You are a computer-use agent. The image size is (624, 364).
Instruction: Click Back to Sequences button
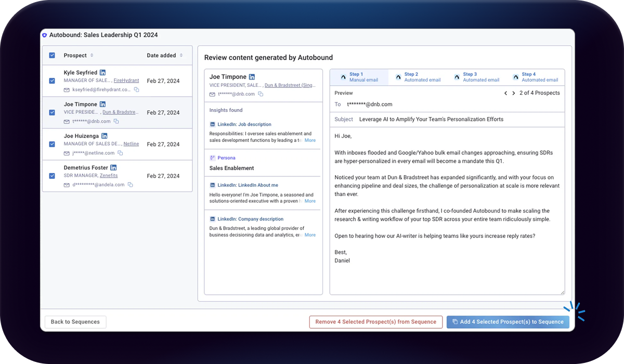[x=75, y=322]
